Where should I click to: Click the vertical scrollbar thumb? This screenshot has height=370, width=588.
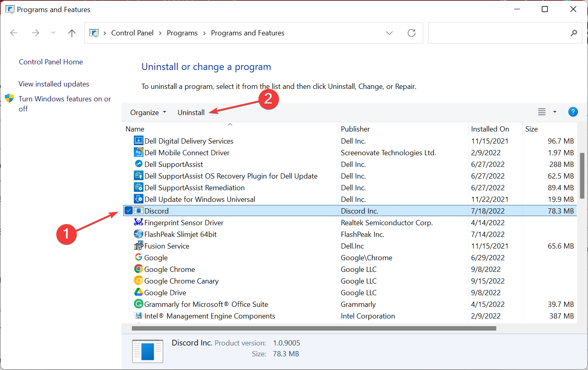point(582,175)
